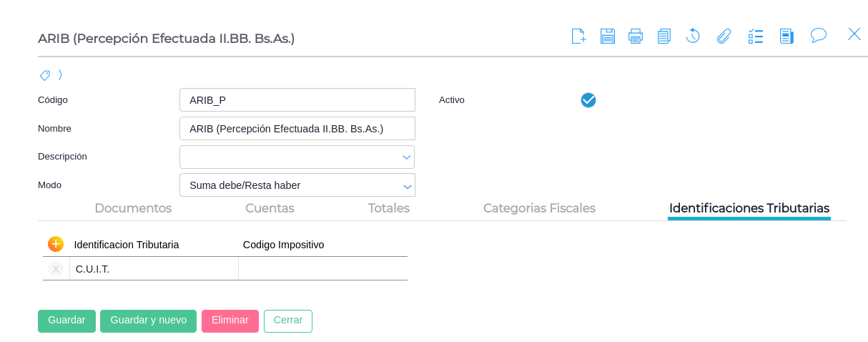Click the orange plus to add a row
The image size is (868, 342).
coord(56,244)
